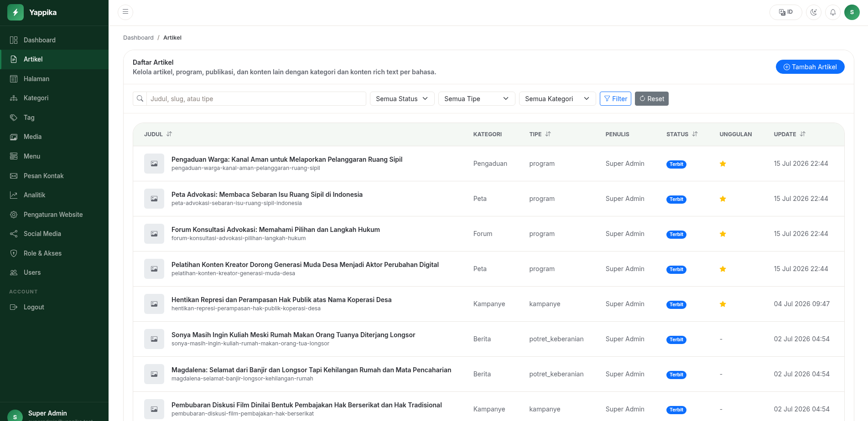The image size is (868, 421).
Task: Toggle featured star for Hentikan Represi article
Action: click(723, 304)
